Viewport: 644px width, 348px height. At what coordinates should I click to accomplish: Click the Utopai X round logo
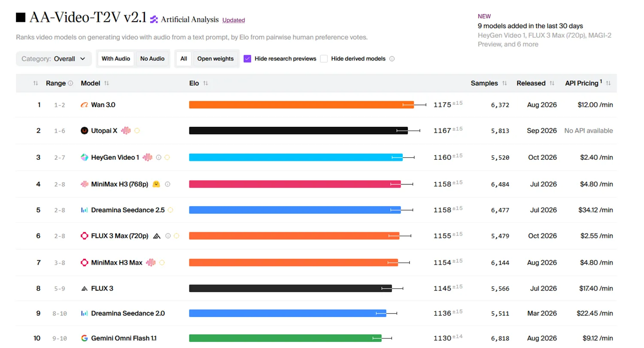85,131
